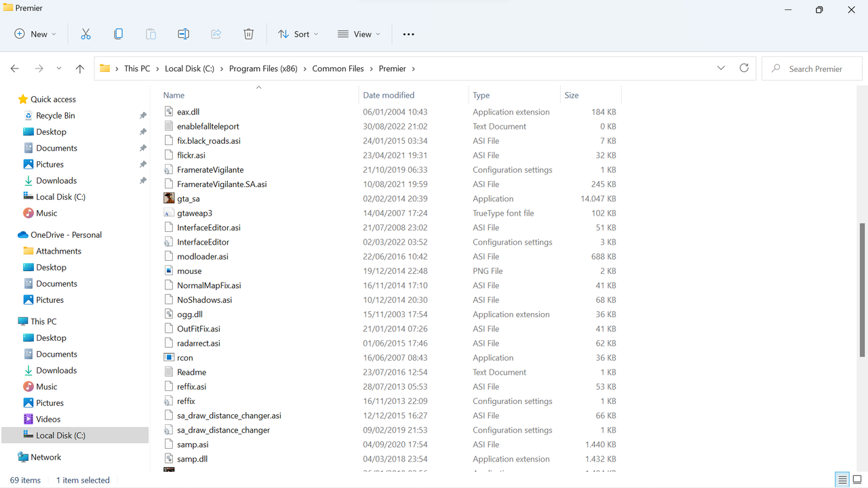
Task: Click the gtaweap3 font file icon
Action: (169, 213)
